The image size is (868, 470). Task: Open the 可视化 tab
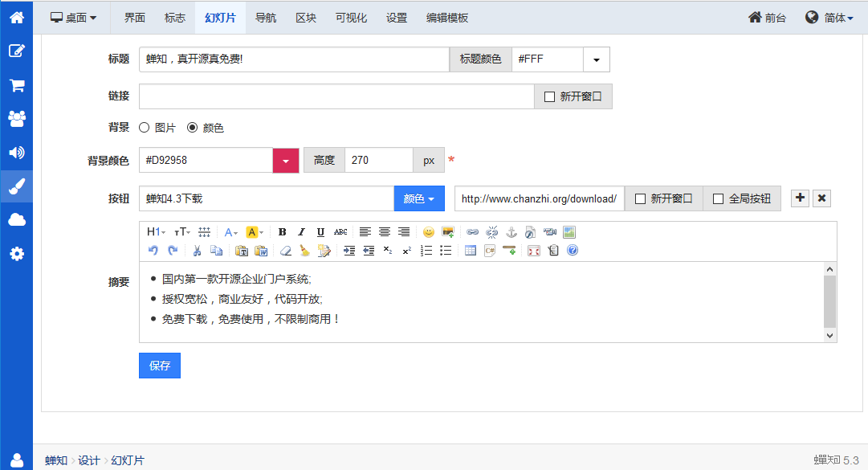tap(351, 18)
